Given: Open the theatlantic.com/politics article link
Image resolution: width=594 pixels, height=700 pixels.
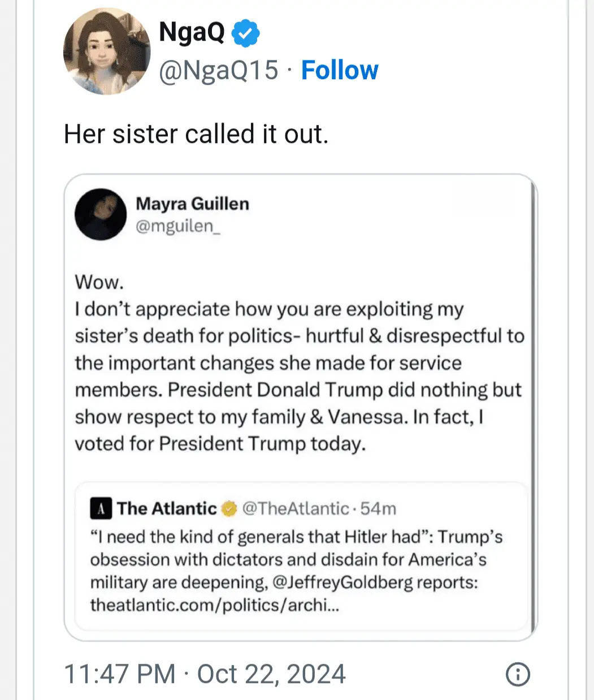Looking at the screenshot, I should [215, 605].
